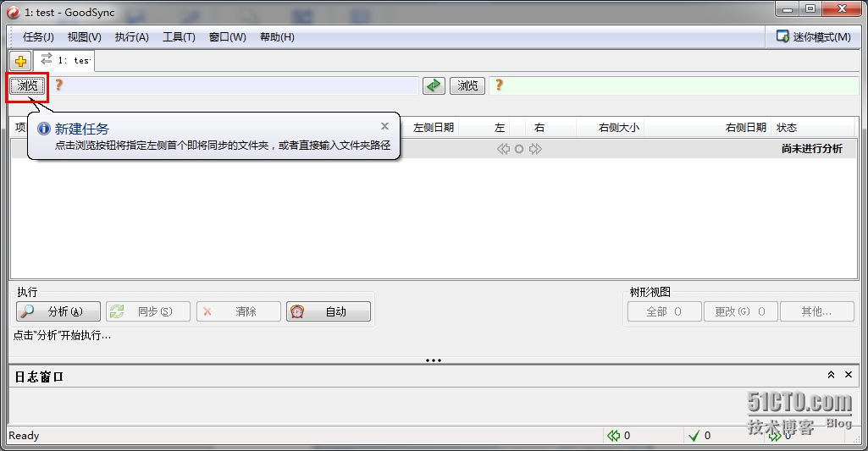
Task: Click the 自动 auto button
Action: click(329, 311)
